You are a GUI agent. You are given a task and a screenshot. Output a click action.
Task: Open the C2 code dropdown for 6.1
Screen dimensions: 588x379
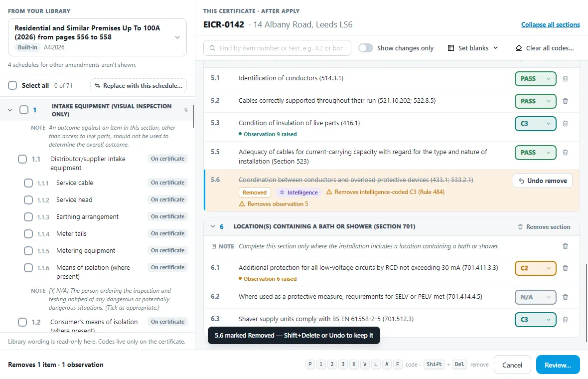tap(536, 268)
